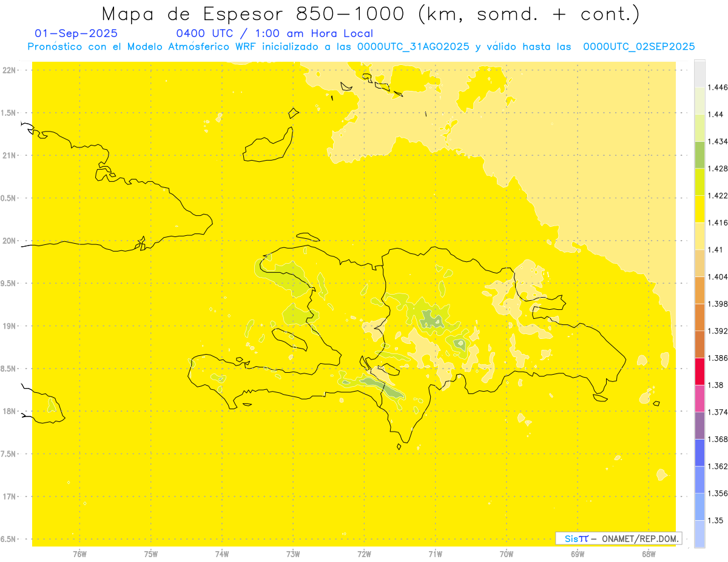Click the legend value "1.398"
The height and width of the screenshot is (562, 728).
pos(717,304)
